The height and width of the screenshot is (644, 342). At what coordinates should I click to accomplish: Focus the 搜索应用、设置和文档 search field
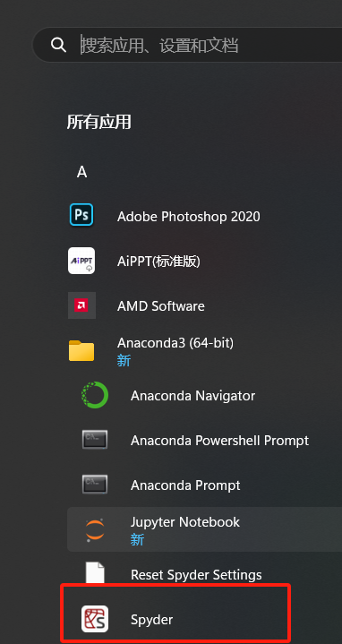pos(187,45)
